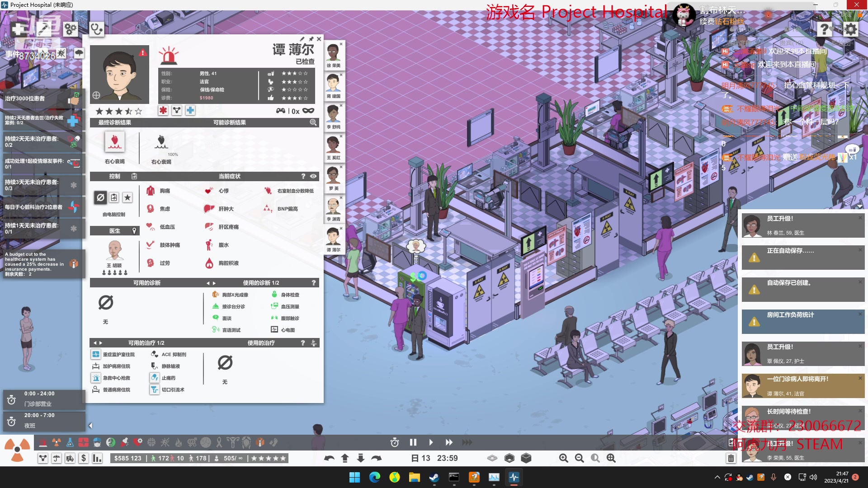This screenshot has width=868, height=488.
Task: Click the trash bin demolish icon
Action: pos(731,458)
